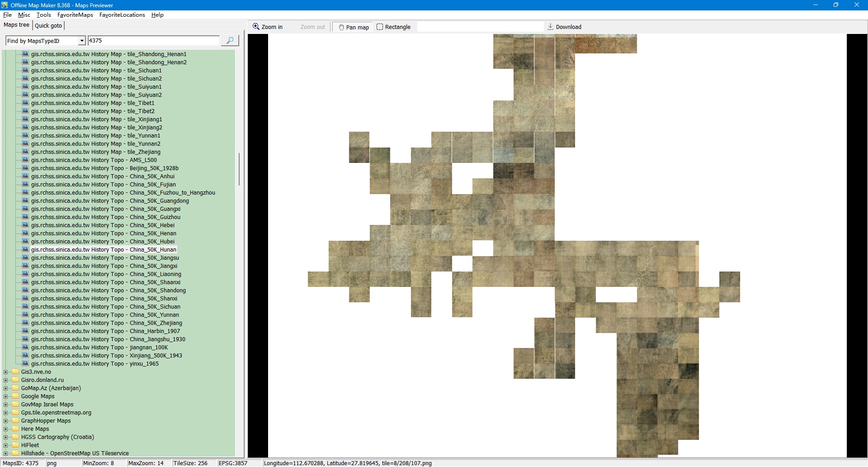This screenshot has width=868, height=467.
Task: Expand the Here Maps tree node
Action: pyautogui.click(x=6, y=429)
